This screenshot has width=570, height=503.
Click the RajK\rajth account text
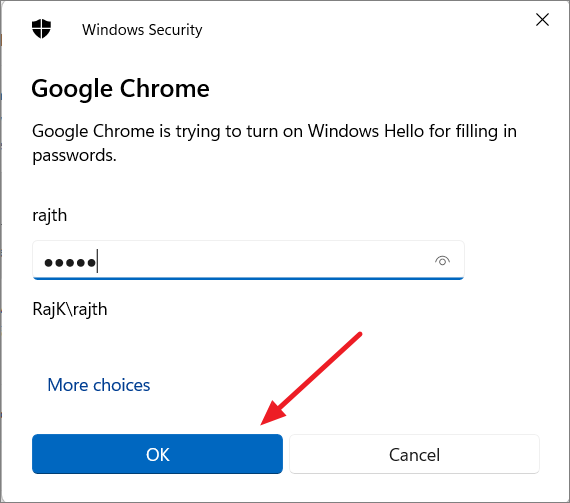[x=70, y=310]
